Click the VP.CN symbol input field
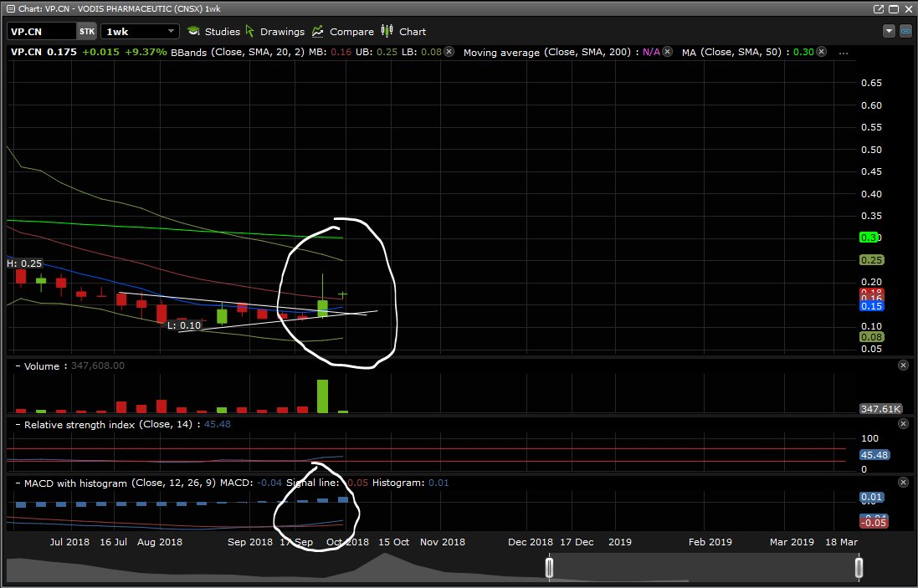 click(x=41, y=32)
